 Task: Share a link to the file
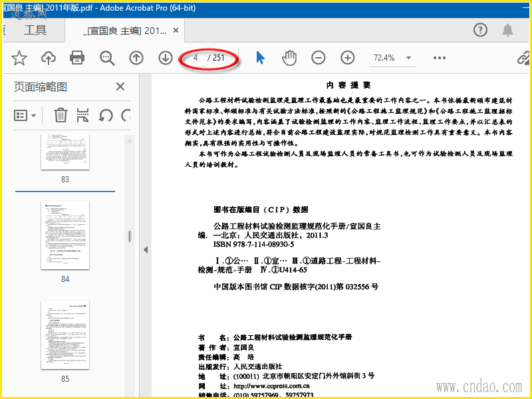point(523,58)
